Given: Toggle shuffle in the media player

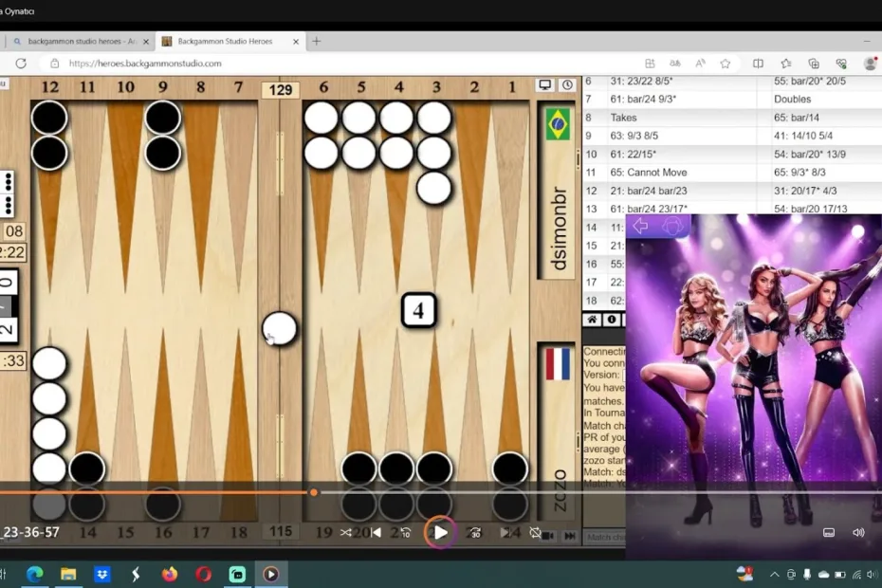Looking at the screenshot, I should 346,533.
